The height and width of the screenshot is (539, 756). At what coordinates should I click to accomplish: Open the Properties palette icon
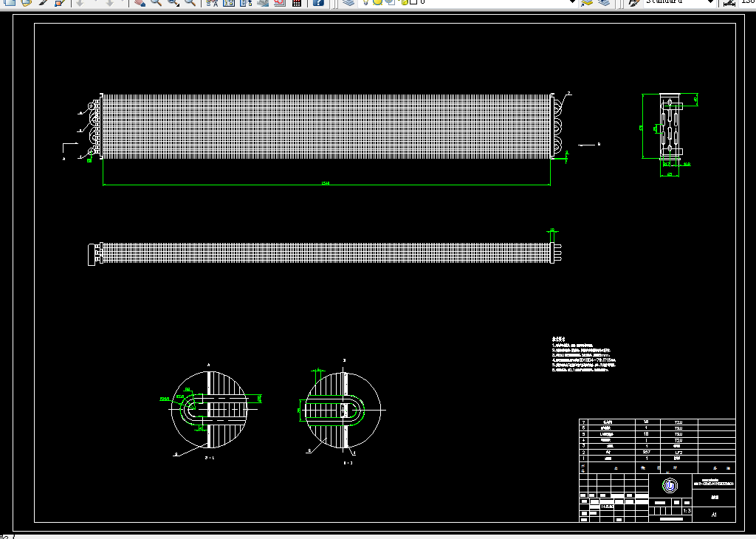(x=211, y=2)
